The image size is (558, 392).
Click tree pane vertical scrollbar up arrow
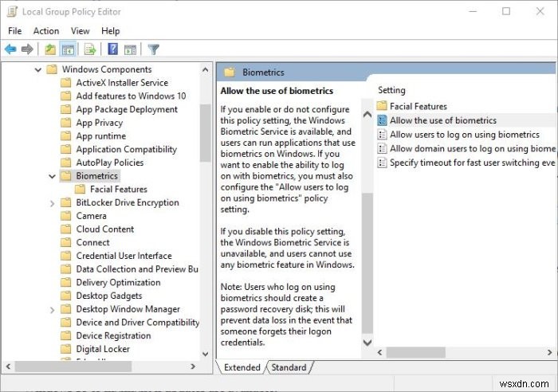pyautogui.click(x=206, y=70)
